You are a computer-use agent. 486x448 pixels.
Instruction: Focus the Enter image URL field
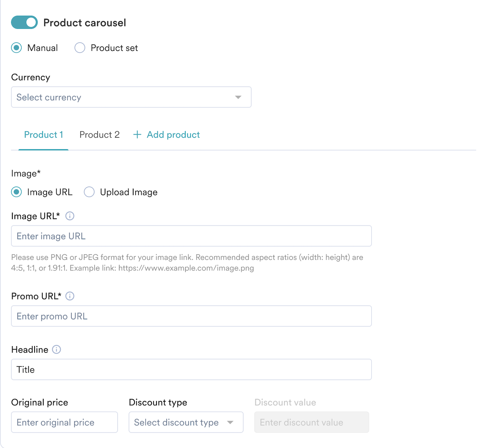coord(191,236)
